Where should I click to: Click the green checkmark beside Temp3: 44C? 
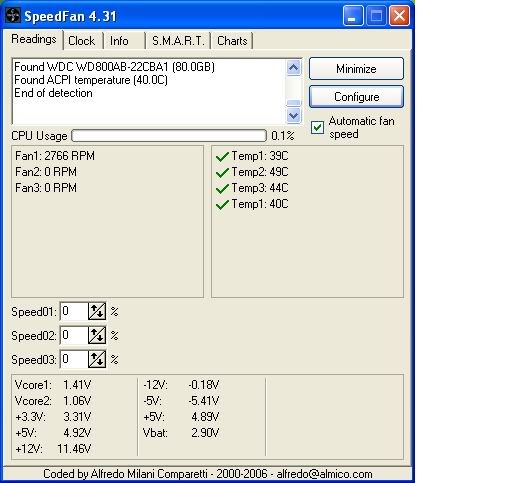222,188
